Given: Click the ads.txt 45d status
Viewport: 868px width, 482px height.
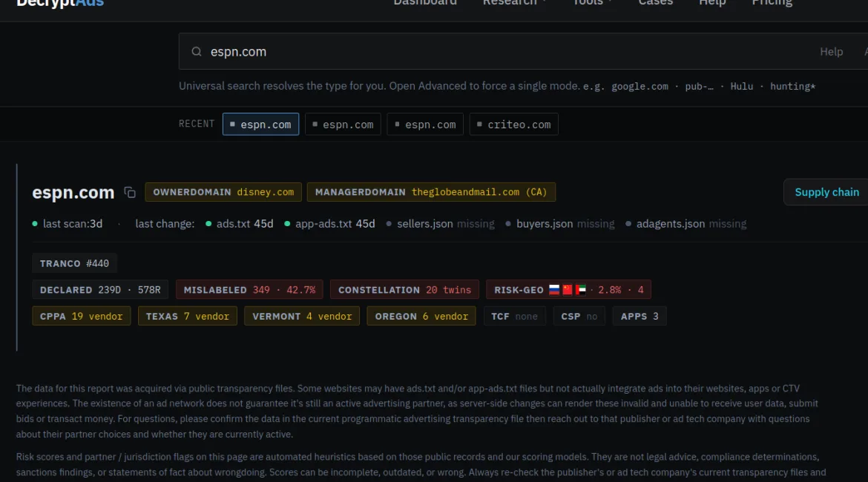Looking at the screenshot, I should click(x=239, y=223).
